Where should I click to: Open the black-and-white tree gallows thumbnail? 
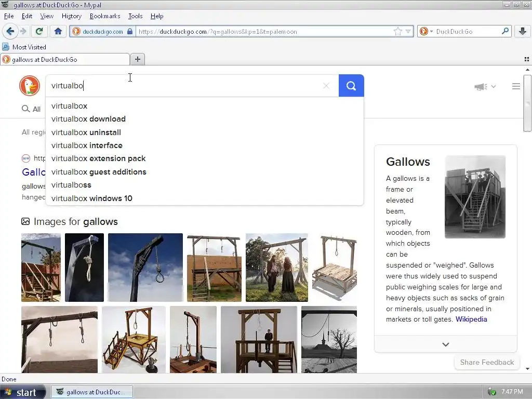pos(329,339)
